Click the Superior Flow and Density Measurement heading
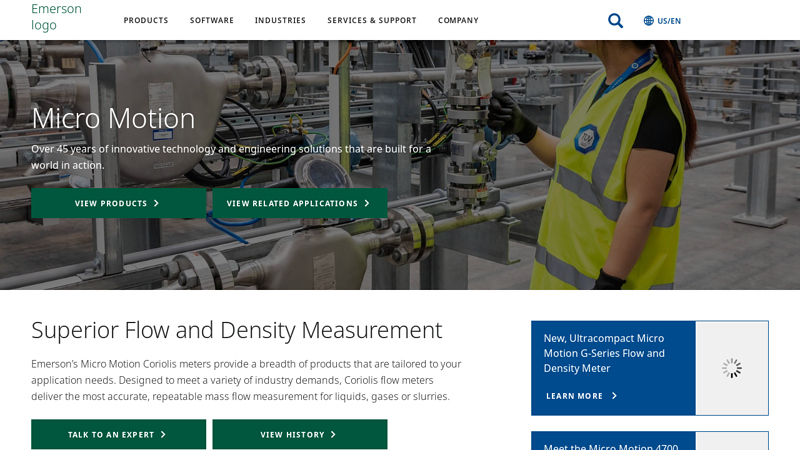The height and width of the screenshot is (450, 800). [237, 330]
